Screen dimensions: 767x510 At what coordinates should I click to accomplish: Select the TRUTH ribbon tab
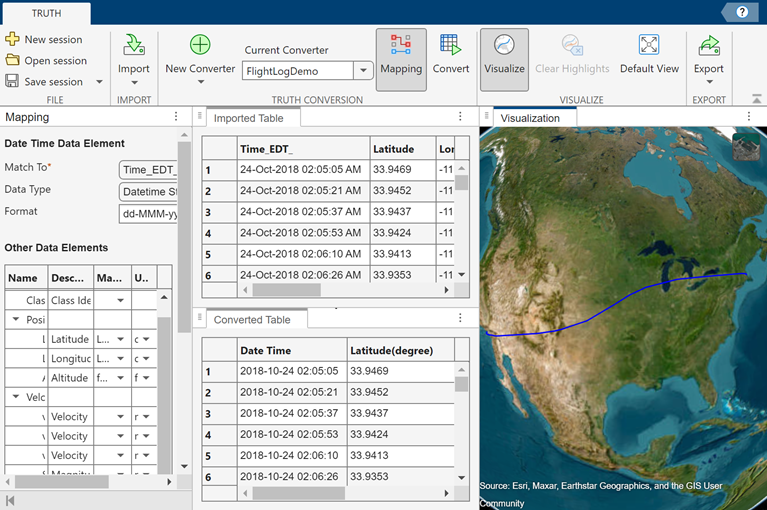click(45, 13)
